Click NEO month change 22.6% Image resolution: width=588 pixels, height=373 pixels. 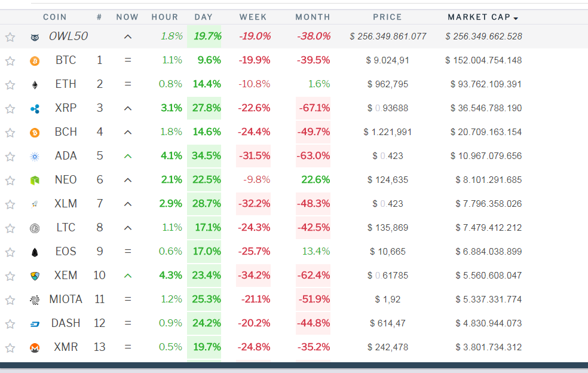click(316, 180)
